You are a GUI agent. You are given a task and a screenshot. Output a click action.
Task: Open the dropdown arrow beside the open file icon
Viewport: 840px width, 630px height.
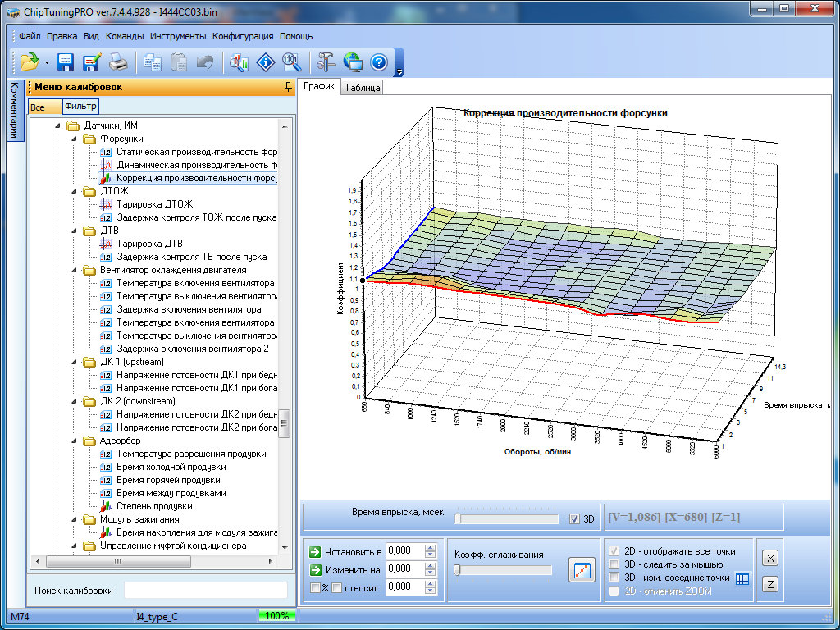pyautogui.click(x=48, y=62)
